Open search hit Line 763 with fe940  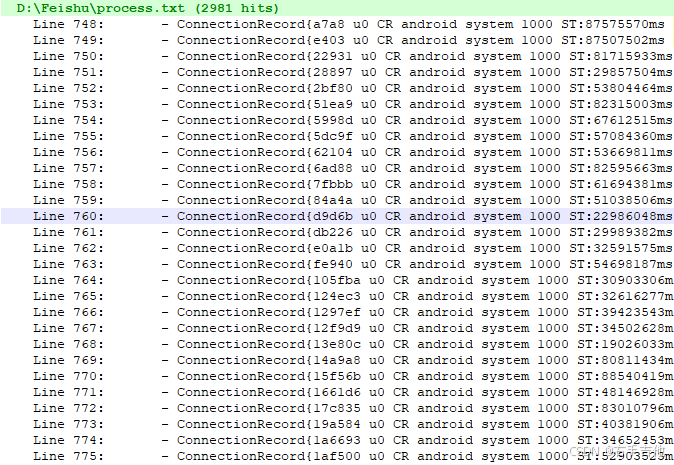(337, 264)
